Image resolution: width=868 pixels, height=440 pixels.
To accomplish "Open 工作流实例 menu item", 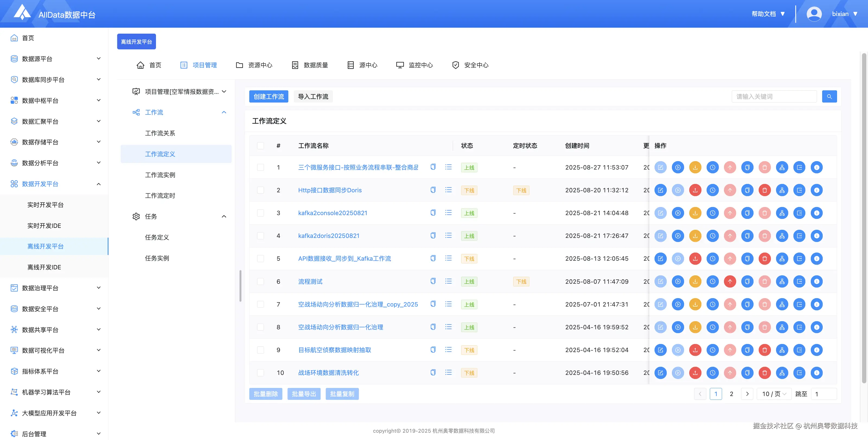I will (x=160, y=175).
